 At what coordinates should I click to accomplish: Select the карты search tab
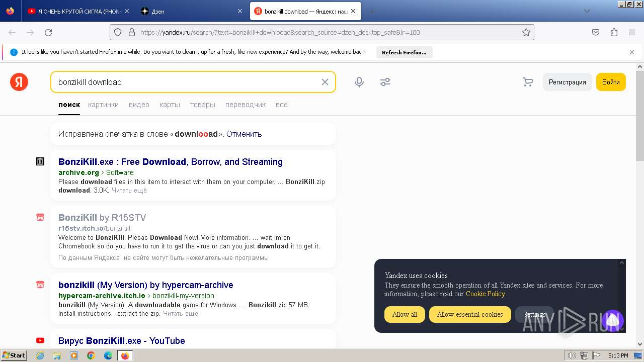point(170,105)
